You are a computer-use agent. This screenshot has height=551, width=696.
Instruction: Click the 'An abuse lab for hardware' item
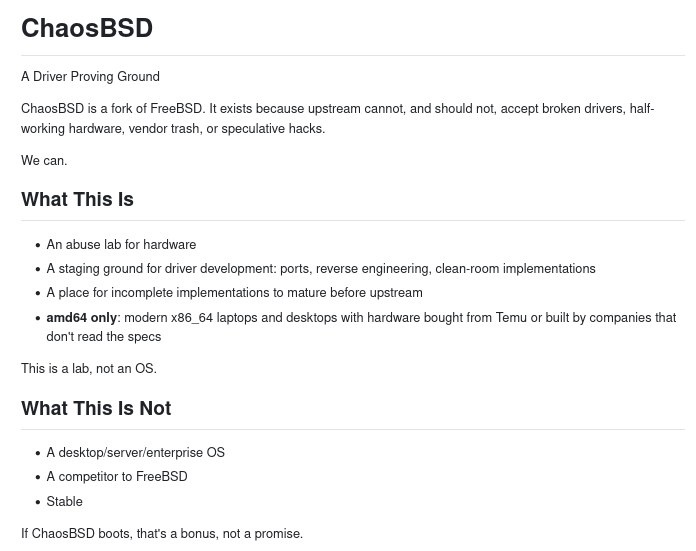tap(121, 245)
